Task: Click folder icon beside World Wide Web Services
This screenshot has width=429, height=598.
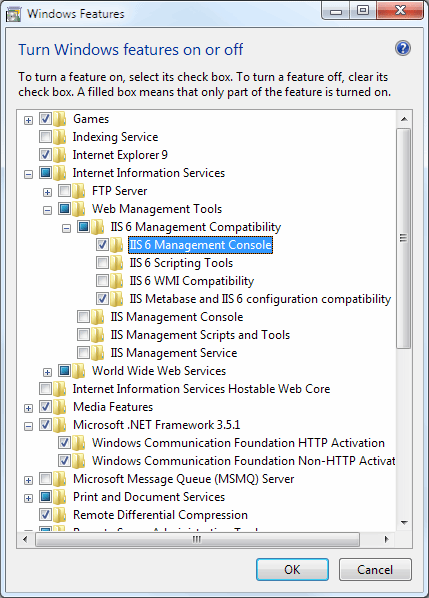Action: (79, 371)
